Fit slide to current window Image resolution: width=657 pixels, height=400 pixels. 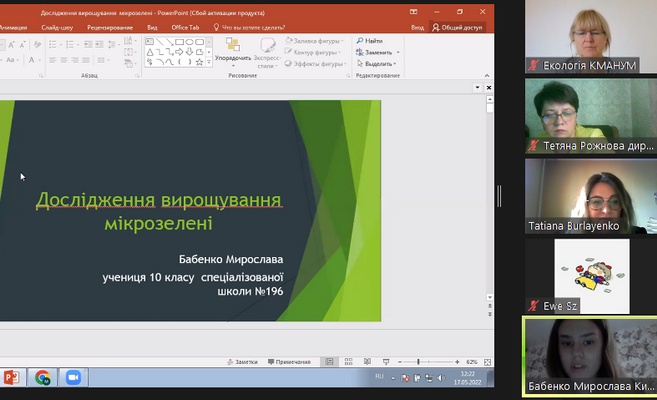point(485,362)
